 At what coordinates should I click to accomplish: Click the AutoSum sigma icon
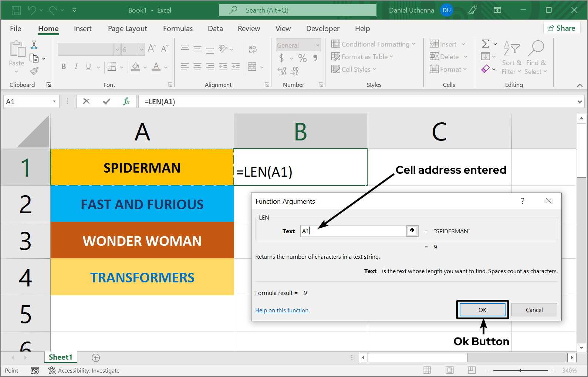pyautogui.click(x=486, y=44)
